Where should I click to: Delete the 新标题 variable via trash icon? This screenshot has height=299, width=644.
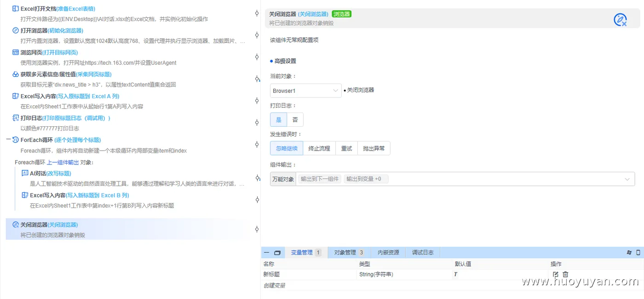[565, 274]
